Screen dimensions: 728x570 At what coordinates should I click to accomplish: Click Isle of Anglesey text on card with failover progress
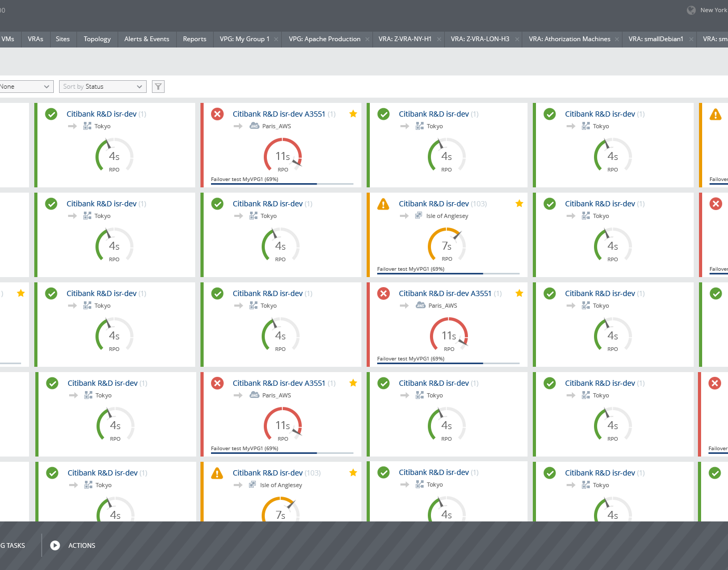[447, 216]
